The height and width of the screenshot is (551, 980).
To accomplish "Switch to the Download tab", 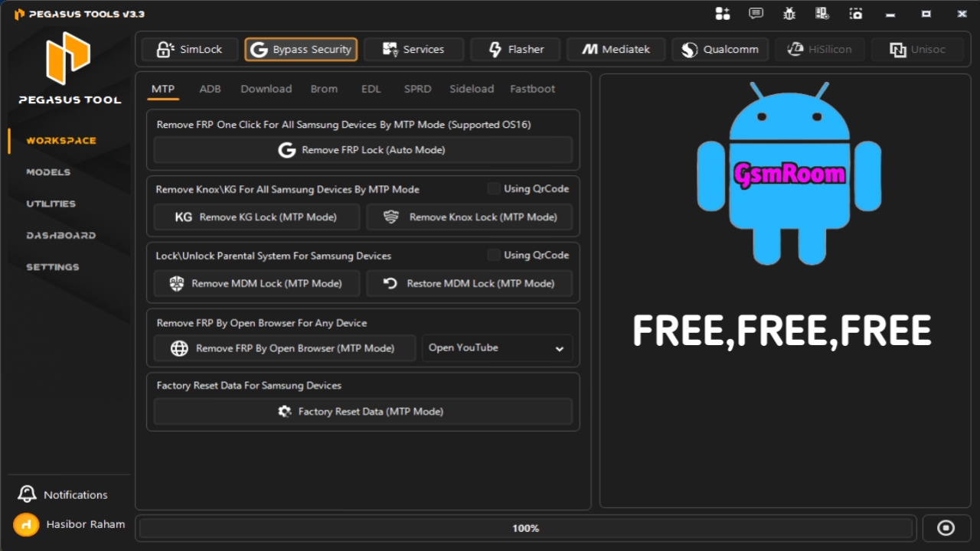I will [266, 89].
